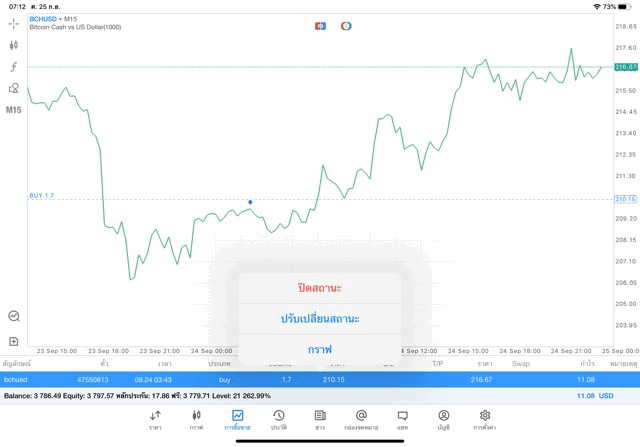Image resolution: width=640 pixels, height=447 pixels.
Task: Open the M15 timeframe selector
Action: pyautogui.click(x=14, y=109)
